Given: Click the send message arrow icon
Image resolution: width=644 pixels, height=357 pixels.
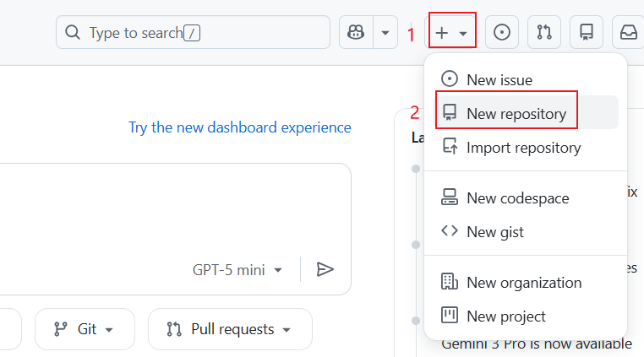Looking at the screenshot, I should 325,269.
